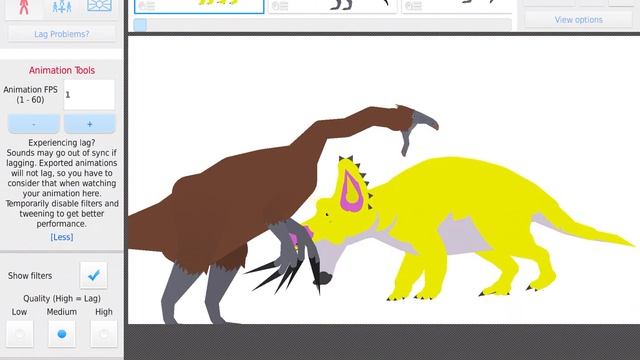The image size is (640, 360).
Task: Open View options
Action: coord(578,20)
